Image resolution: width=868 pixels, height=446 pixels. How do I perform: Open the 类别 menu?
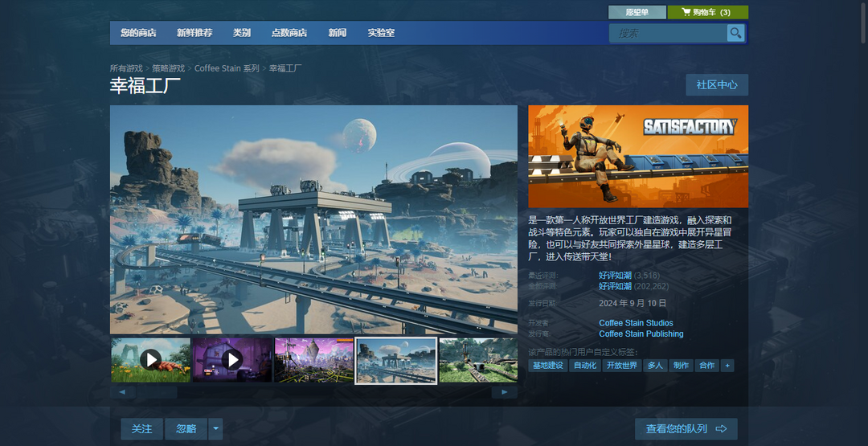[x=242, y=33]
